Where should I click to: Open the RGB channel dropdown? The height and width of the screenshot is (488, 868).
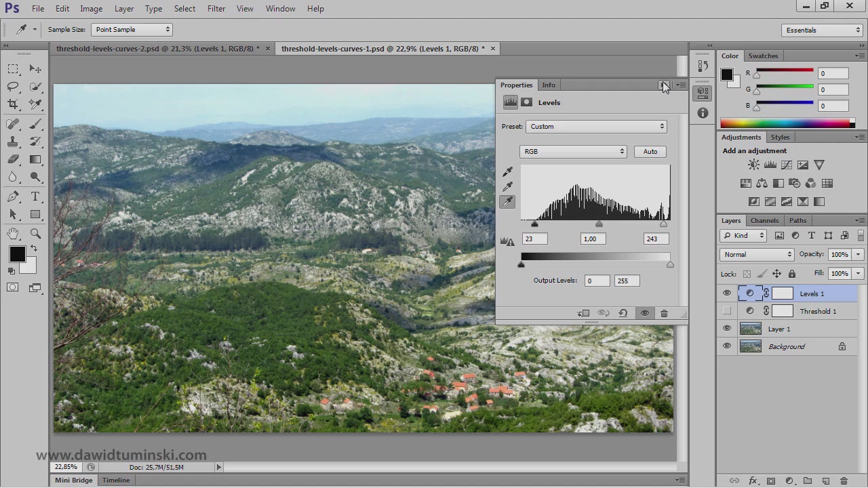pos(573,152)
